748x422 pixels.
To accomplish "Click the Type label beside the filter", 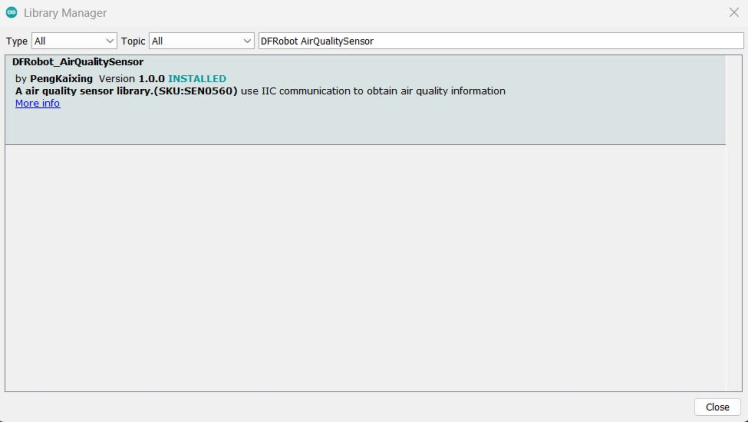I will pyautogui.click(x=17, y=41).
